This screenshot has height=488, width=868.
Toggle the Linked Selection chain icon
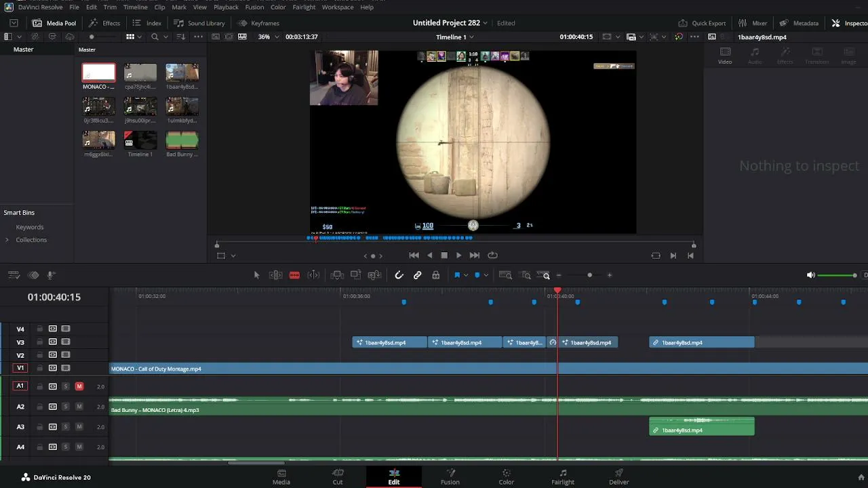tap(418, 275)
